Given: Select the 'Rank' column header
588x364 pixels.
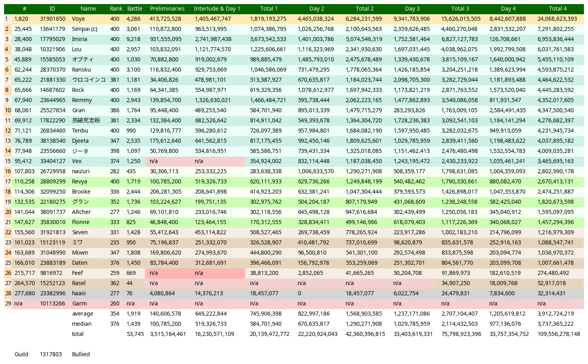Looking at the screenshot, I should point(116,9).
